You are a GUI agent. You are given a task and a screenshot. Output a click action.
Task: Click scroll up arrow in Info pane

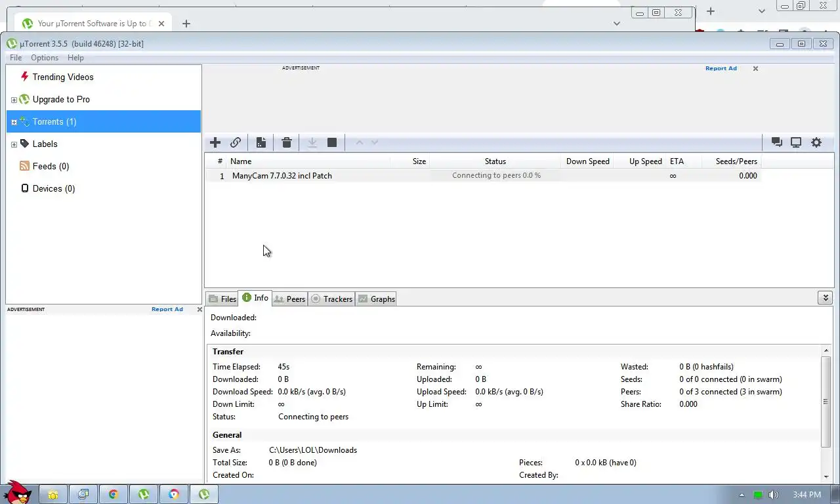[x=826, y=351]
